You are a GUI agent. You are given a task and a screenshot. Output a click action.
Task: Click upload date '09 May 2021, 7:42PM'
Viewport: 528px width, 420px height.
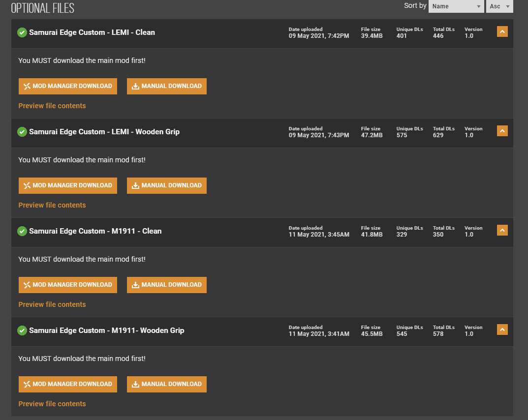319,36
